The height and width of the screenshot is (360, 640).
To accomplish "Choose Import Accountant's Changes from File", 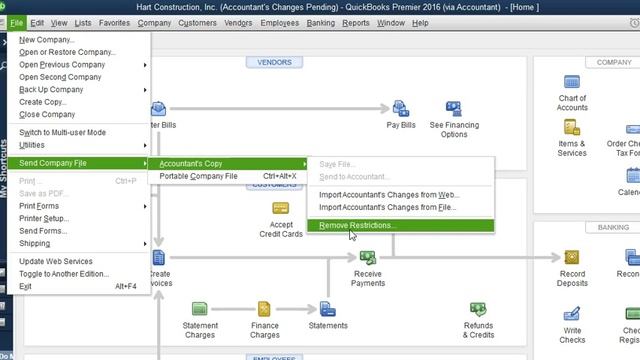I will click(x=401, y=207).
